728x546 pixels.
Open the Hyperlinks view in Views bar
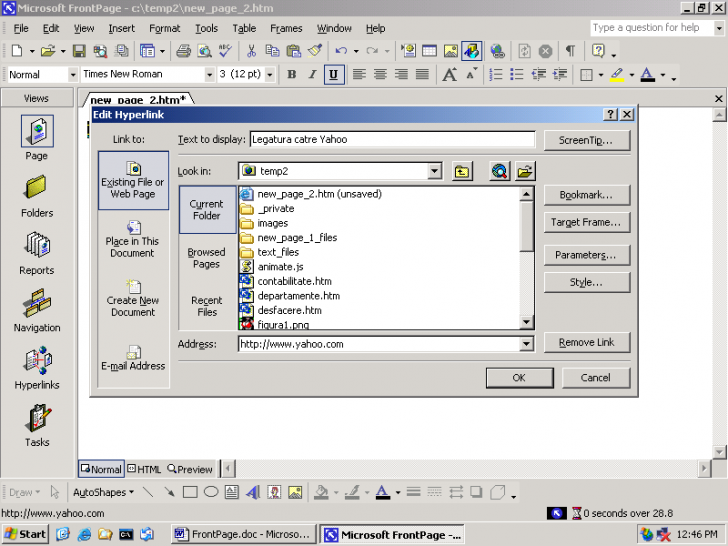pos(37,368)
